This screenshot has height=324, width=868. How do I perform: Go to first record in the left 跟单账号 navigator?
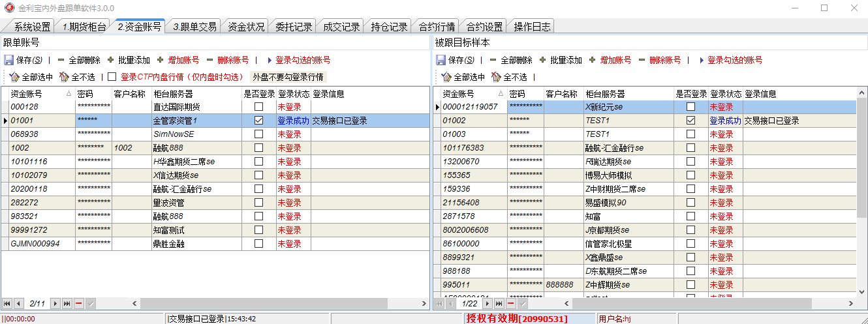click(x=7, y=304)
